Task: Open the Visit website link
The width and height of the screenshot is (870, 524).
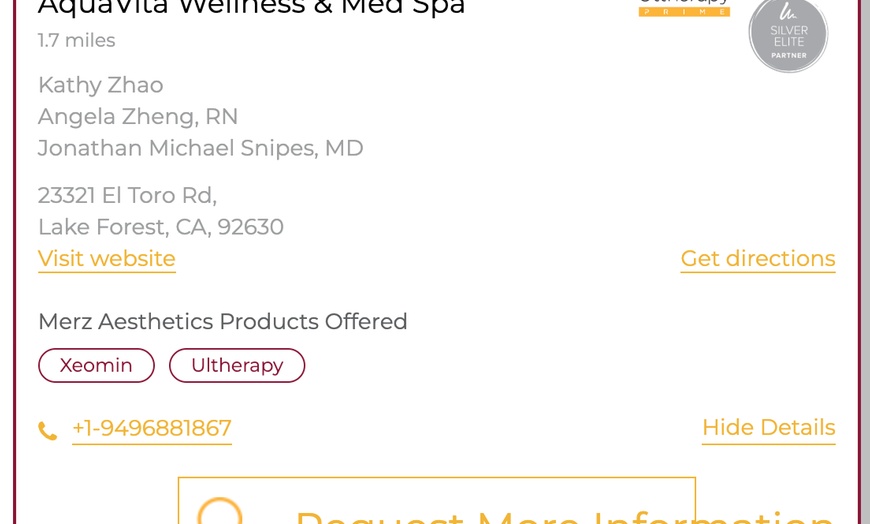Action: (107, 259)
